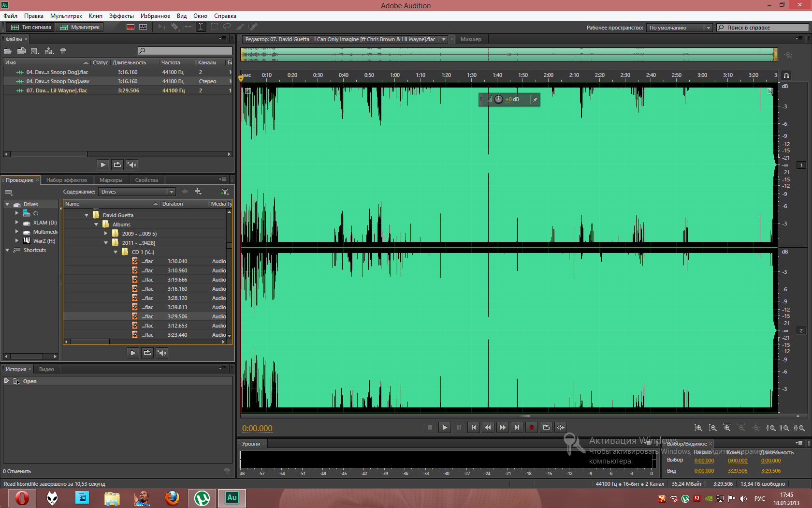The image size is (812, 508).
Task: Click the filter funnel icon in Media Browser
Action: click(225, 192)
